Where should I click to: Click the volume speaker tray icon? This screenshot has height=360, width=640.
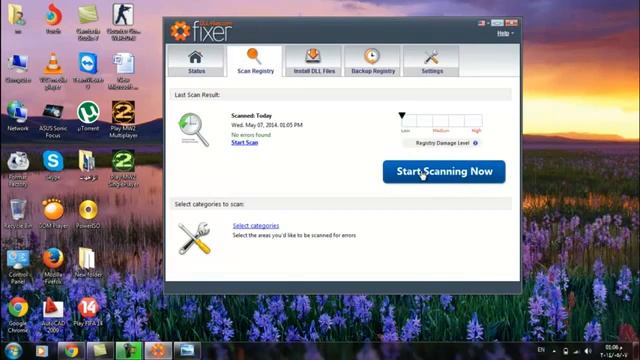pyautogui.click(x=588, y=351)
